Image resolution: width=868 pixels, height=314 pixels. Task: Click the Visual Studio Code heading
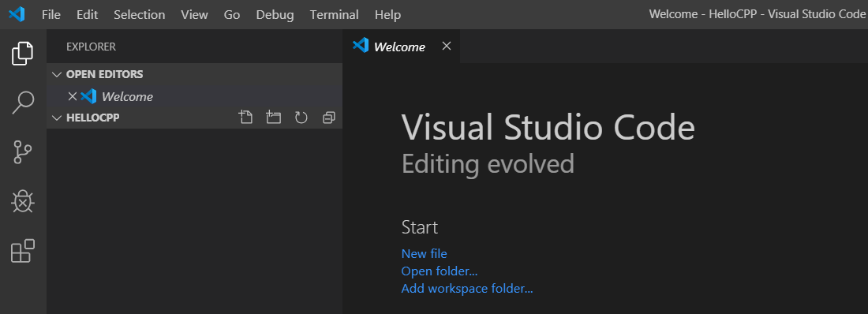(548, 127)
